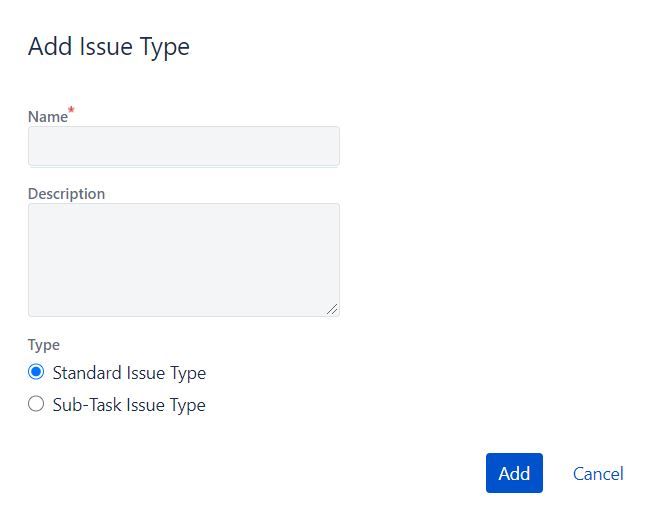662x510 pixels.
Task: Click the Description field label
Action: click(x=66, y=194)
